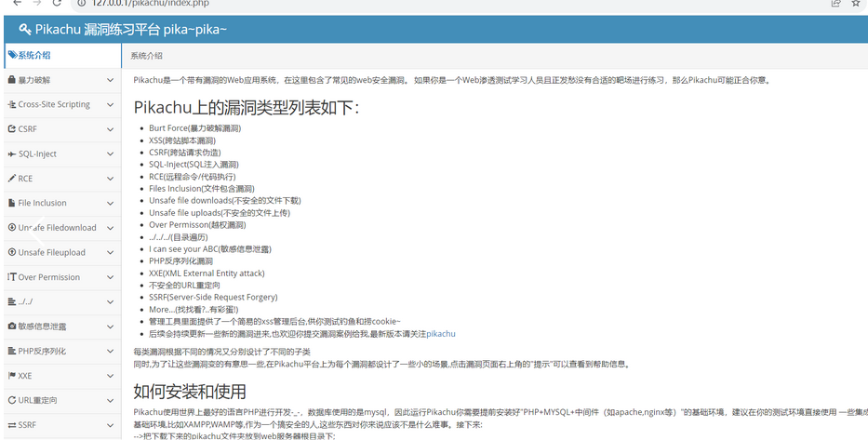Expand the Unsafe Filedownload chevron

coord(110,228)
